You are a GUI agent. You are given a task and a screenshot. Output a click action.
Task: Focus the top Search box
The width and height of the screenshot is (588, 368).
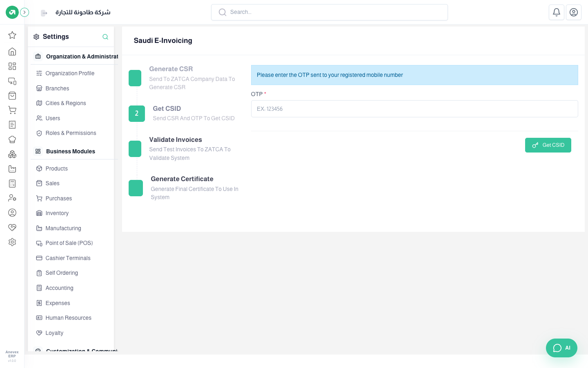330,12
